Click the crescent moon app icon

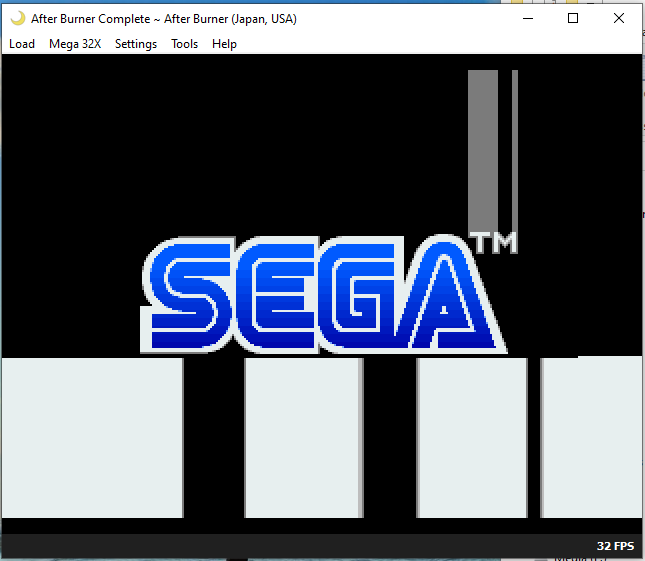pos(18,19)
